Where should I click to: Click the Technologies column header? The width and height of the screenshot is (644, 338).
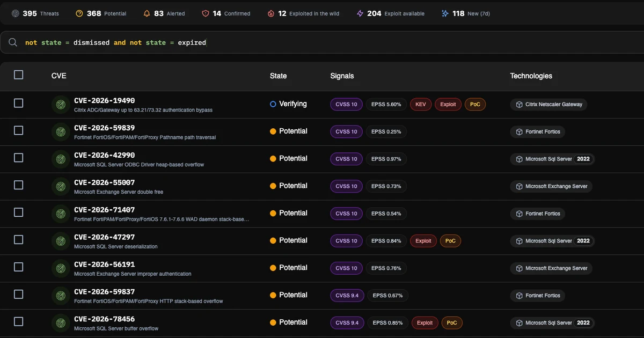pos(531,76)
